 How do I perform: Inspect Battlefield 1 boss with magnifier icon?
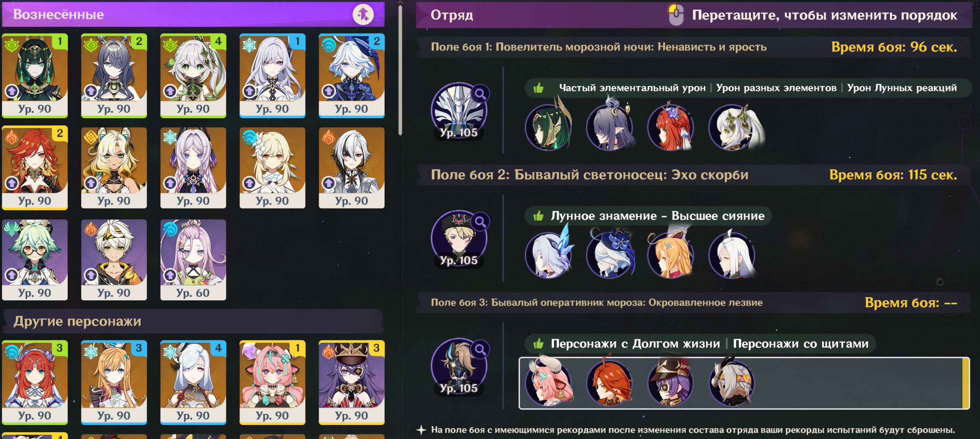(480, 94)
